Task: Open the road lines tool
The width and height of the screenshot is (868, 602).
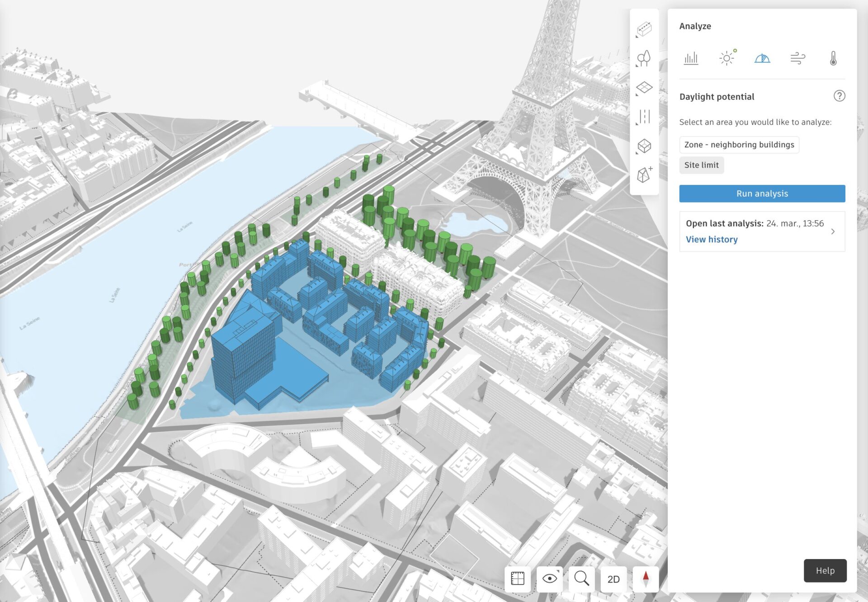Action: click(x=644, y=117)
